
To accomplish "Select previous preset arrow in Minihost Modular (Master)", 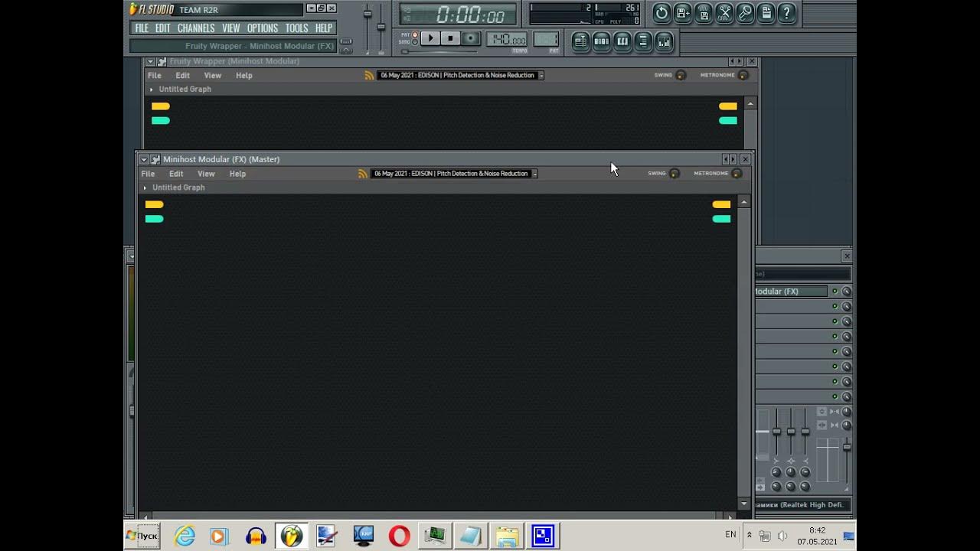I will point(725,159).
